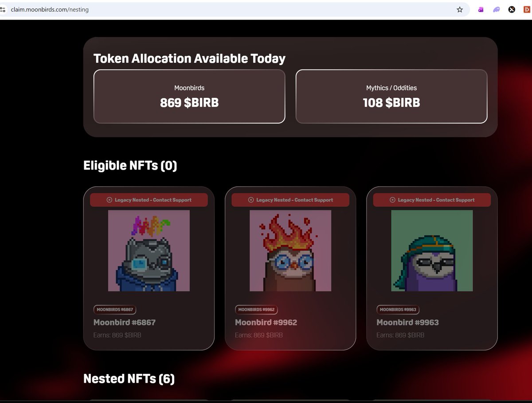The height and width of the screenshot is (403, 532).
Task: Click Legacy Nested banner above Moonbird #9963
Action: (432, 200)
